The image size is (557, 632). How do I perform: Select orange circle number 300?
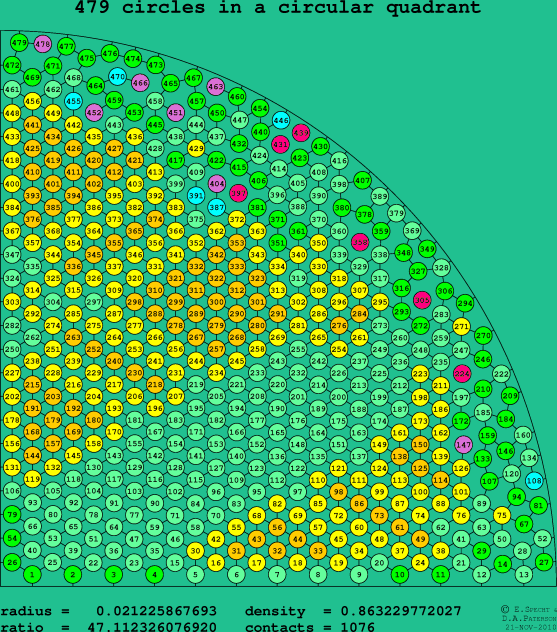click(x=216, y=302)
